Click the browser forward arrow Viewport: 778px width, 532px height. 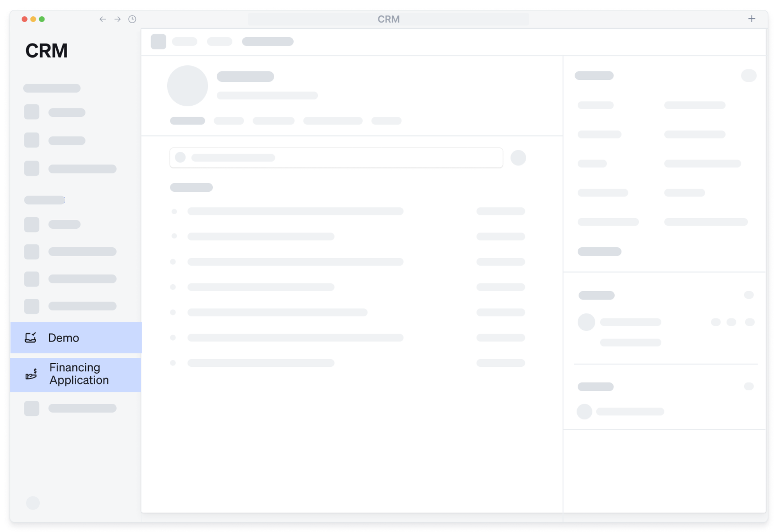(x=117, y=19)
